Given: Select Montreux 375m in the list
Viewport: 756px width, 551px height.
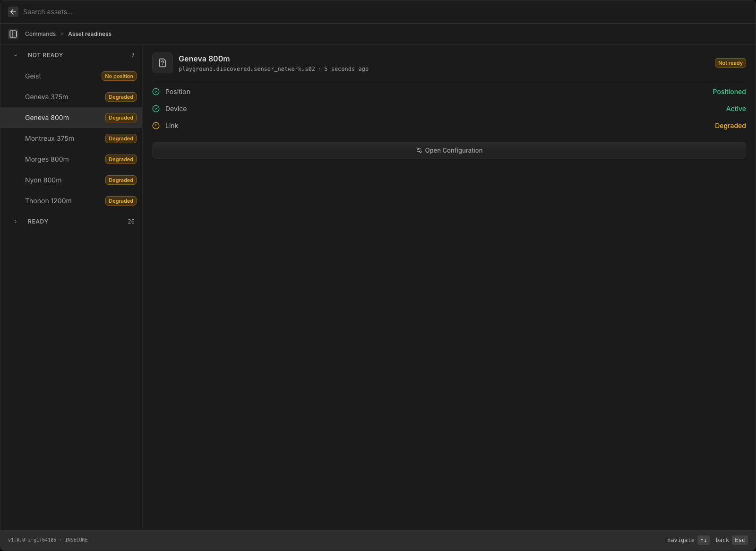Looking at the screenshot, I should (x=71, y=138).
